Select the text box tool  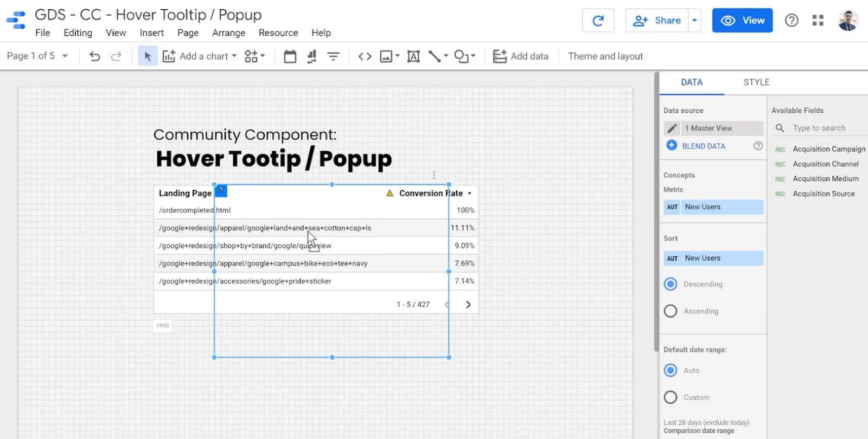point(413,56)
